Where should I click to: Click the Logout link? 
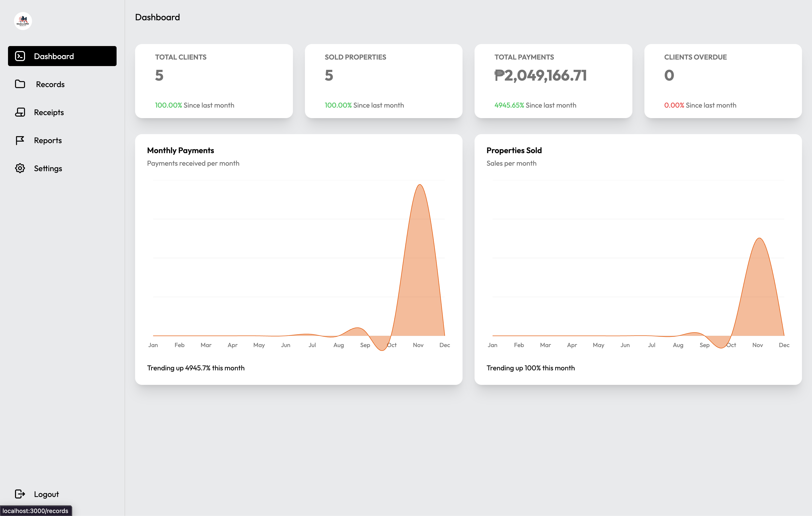click(x=46, y=494)
